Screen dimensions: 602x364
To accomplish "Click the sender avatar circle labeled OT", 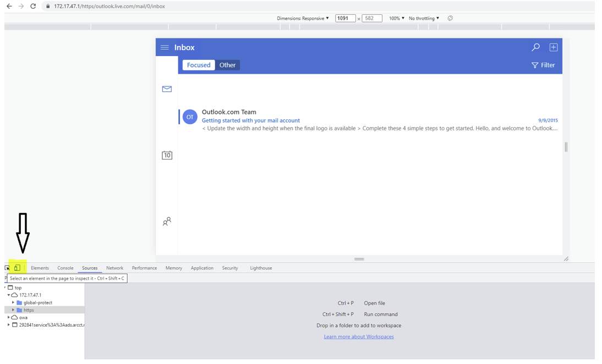I will (189, 117).
